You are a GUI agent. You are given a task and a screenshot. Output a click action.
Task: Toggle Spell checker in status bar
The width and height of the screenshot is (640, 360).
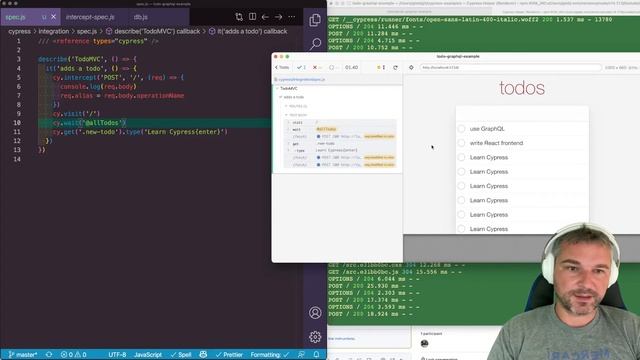(x=181, y=355)
